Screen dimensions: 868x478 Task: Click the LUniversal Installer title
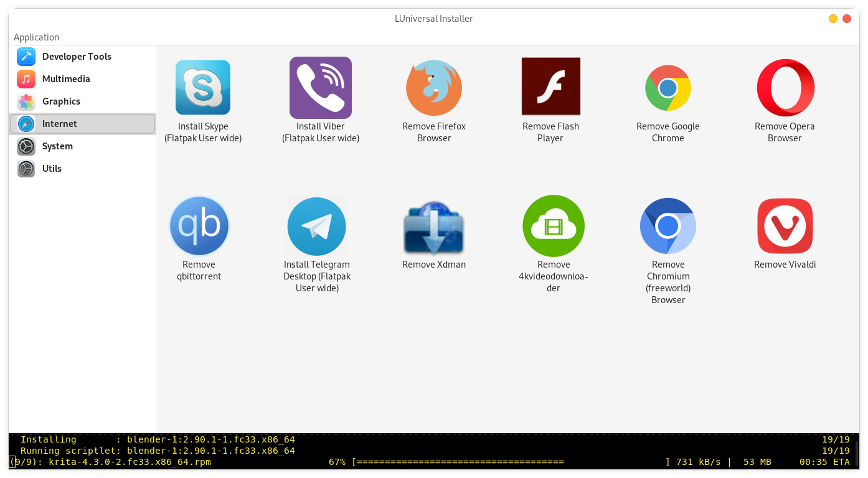tap(434, 19)
